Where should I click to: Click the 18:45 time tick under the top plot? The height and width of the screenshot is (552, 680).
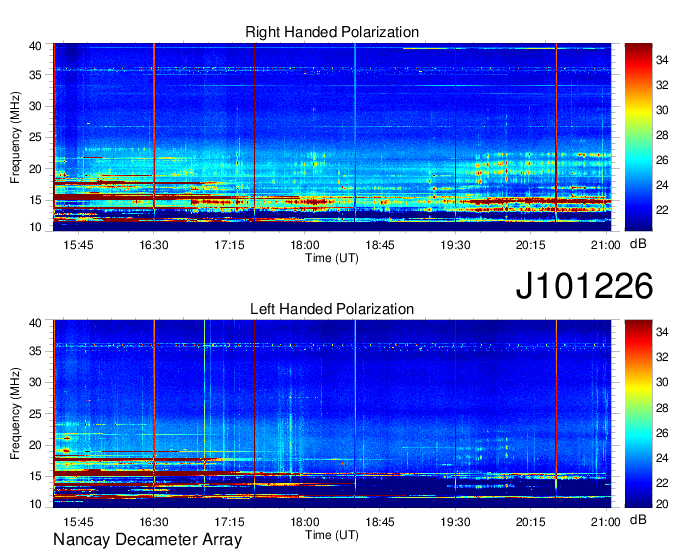[380, 245]
